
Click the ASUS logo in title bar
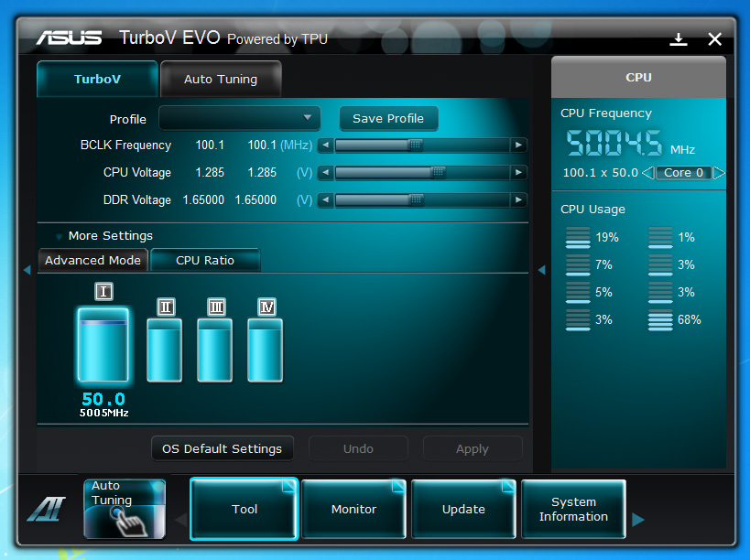coord(70,38)
